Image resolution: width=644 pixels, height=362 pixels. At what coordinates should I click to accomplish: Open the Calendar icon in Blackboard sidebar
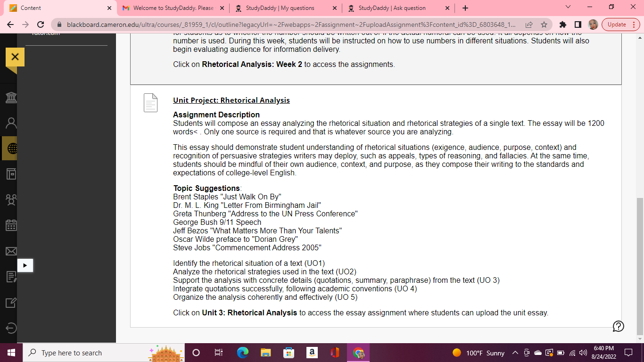point(10,225)
